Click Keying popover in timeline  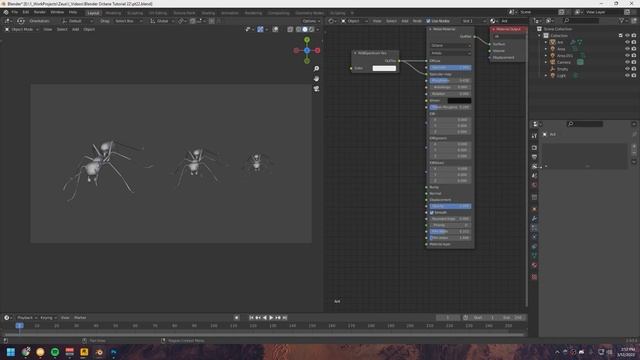48,318
